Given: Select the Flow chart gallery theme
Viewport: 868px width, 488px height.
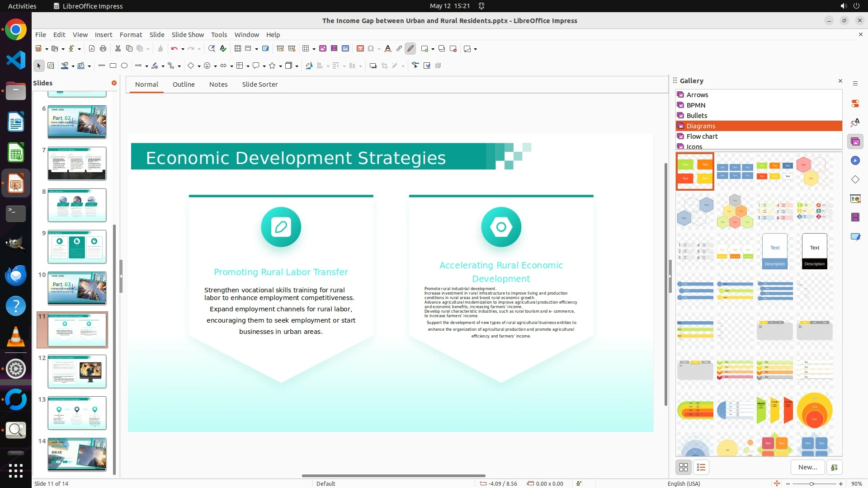Looking at the screenshot, I should pos(702,136).
